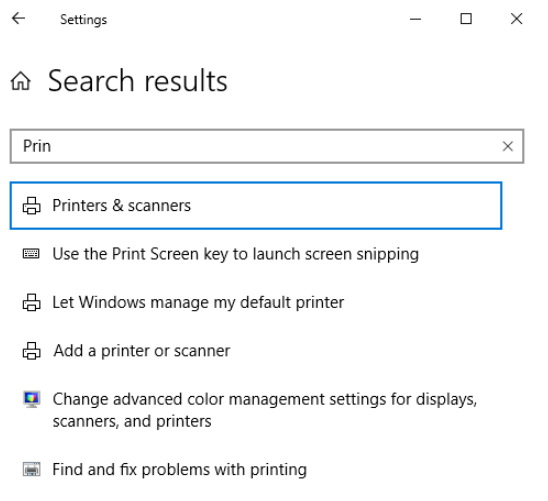Close the Settings window
Viewport: 548px width, 501px height.
tap(517, 19)
